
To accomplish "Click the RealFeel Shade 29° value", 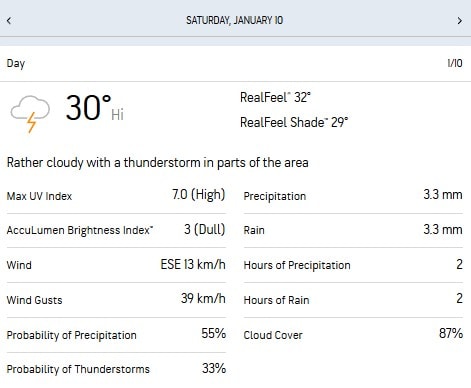I will tap(294, 122).
